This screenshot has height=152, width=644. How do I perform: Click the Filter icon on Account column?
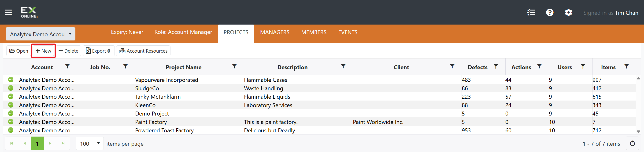pyautogui.click(x=67, y=66)
